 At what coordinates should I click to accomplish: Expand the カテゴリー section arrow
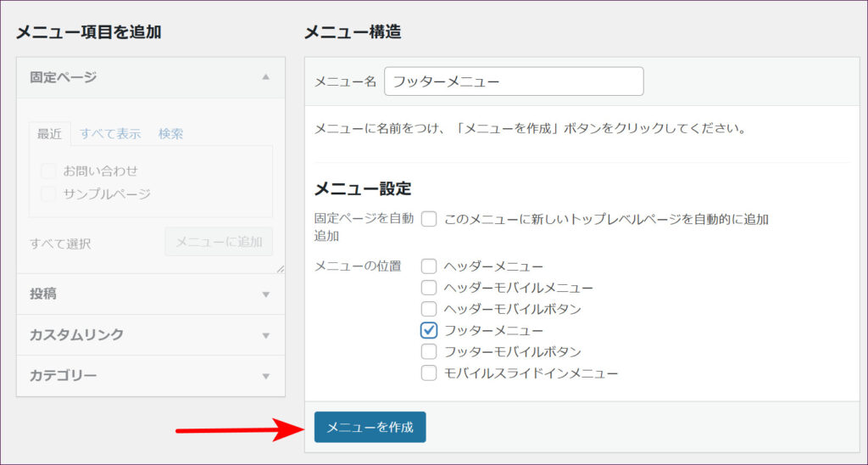265,376
